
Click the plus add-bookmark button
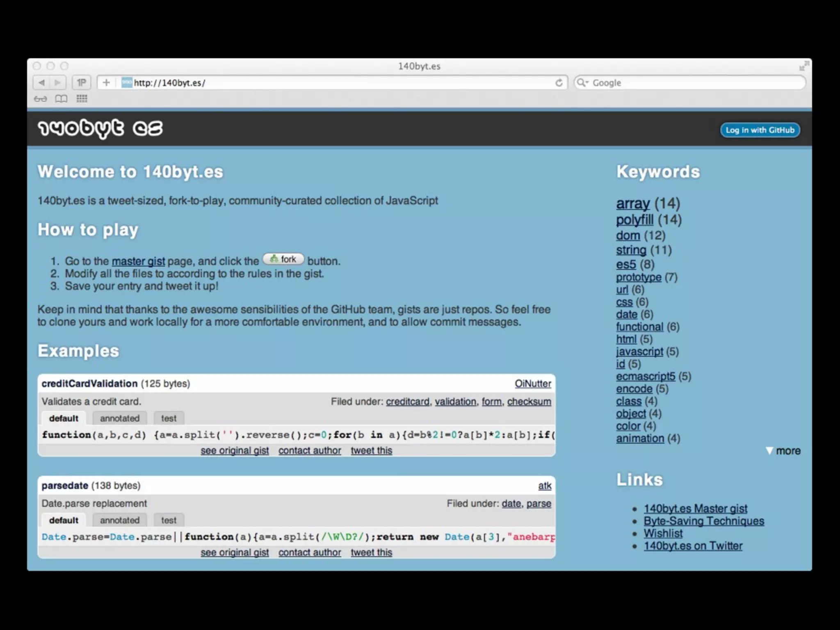pos(106,83)
